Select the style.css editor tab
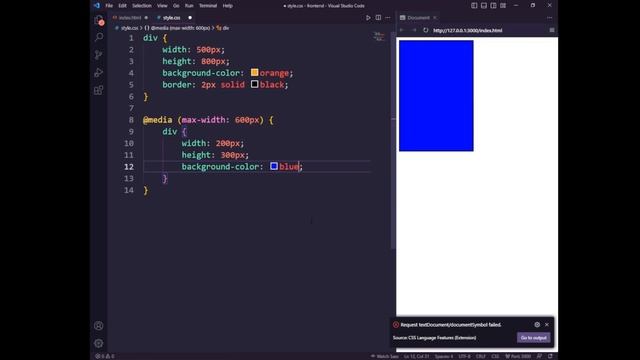 [x=171, y=18]
